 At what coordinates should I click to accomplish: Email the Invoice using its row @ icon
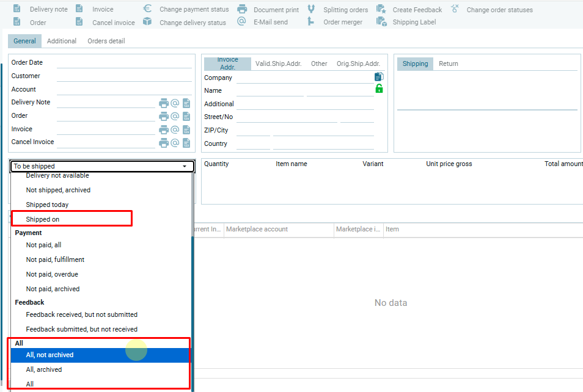pos(175,129)
